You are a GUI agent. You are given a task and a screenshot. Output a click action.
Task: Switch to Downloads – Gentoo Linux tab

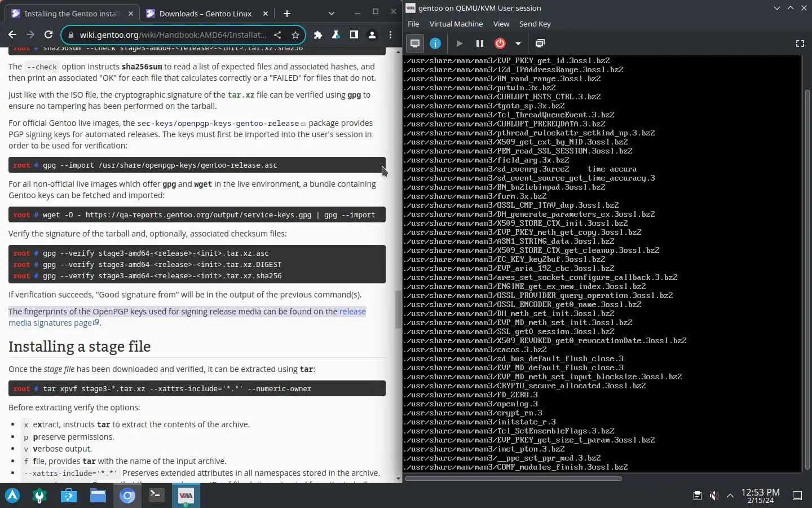205,14
